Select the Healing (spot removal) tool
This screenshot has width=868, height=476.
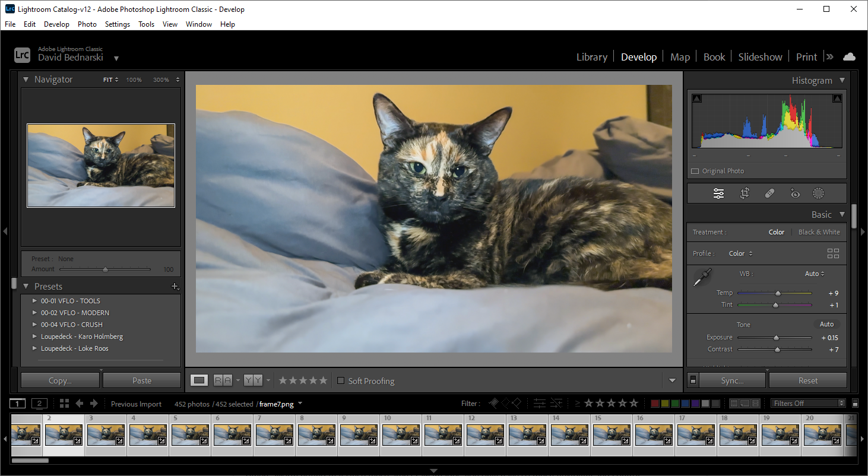coord(769,193)
